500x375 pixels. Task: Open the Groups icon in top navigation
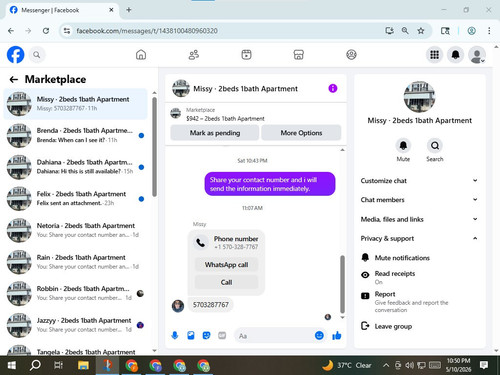351,55
